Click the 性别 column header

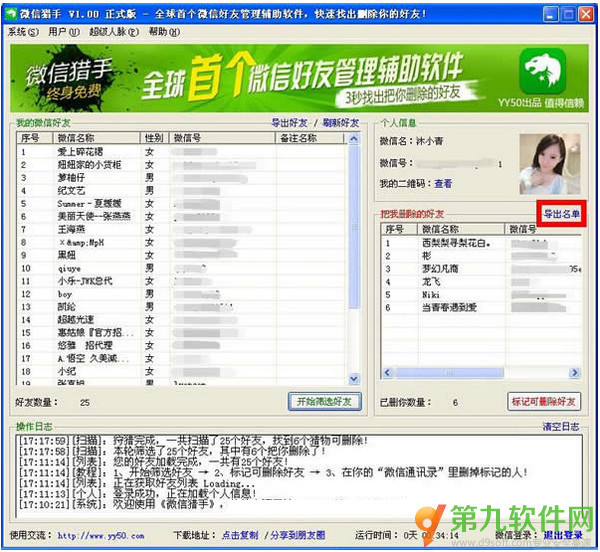click(x=155, y=138)
